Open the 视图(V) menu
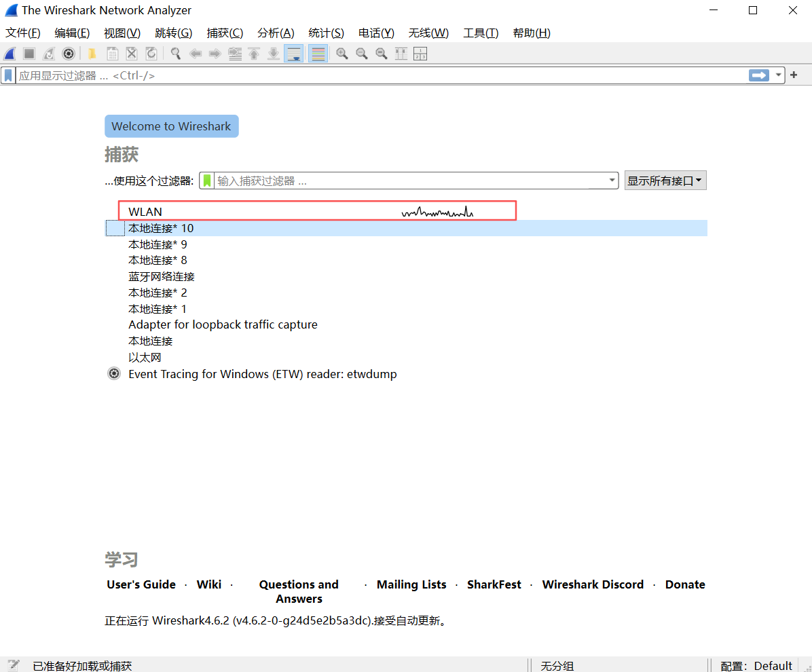 [x=122, y=33]
